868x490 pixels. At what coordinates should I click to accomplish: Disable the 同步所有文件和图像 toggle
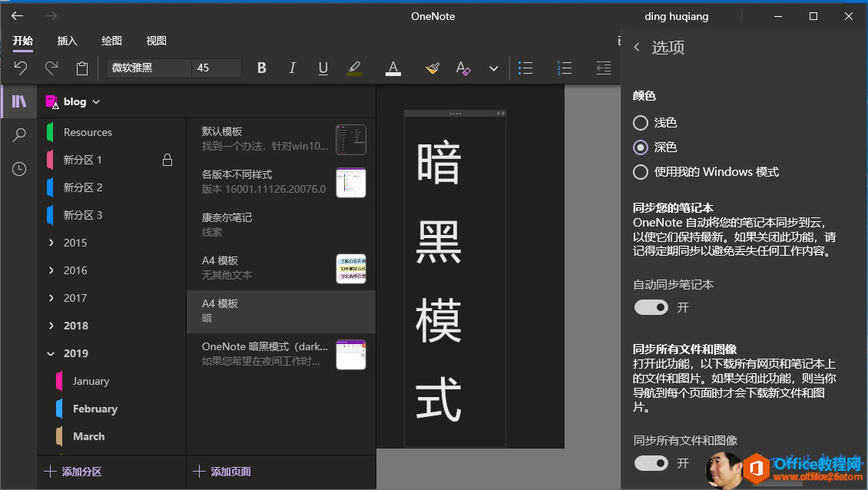651,463
